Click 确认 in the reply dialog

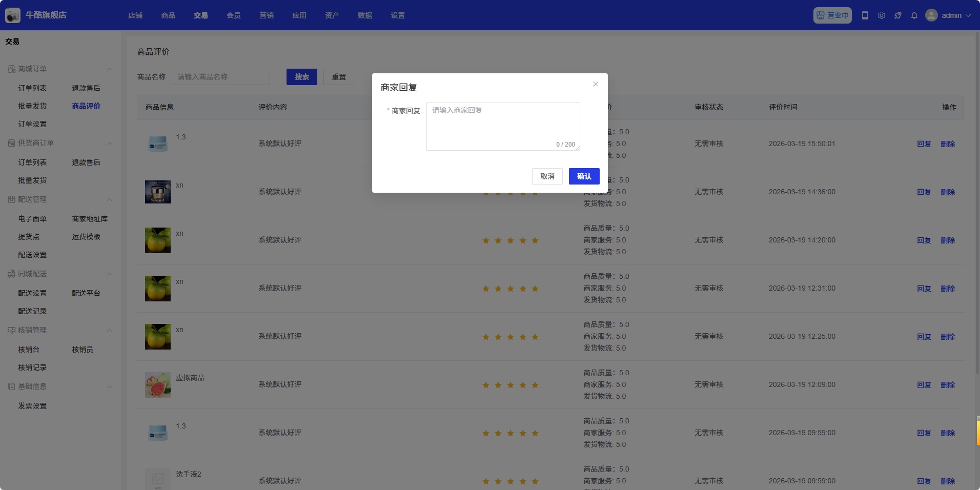(584, 176)
